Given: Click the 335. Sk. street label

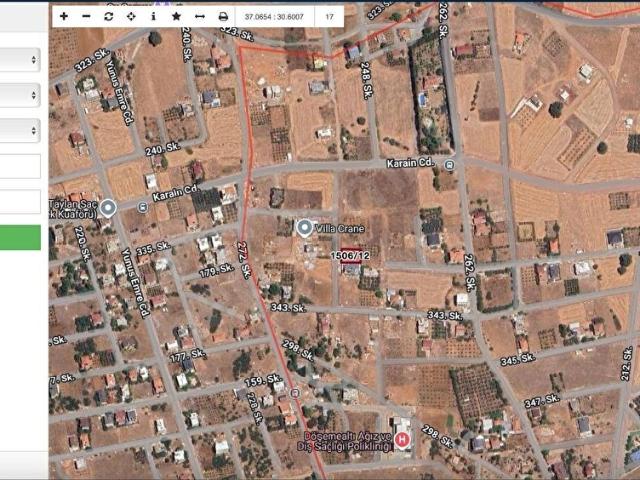Looking at the screenshot, I should tap(153, 248).
